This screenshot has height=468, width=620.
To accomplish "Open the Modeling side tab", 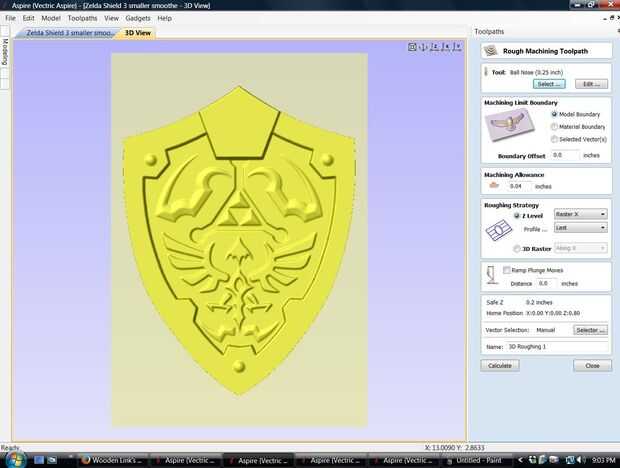I will 5,52.
